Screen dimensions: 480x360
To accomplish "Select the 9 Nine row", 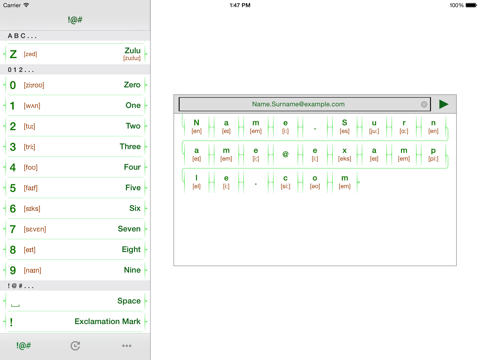I will pyautogui.click(x=75, y=270).
